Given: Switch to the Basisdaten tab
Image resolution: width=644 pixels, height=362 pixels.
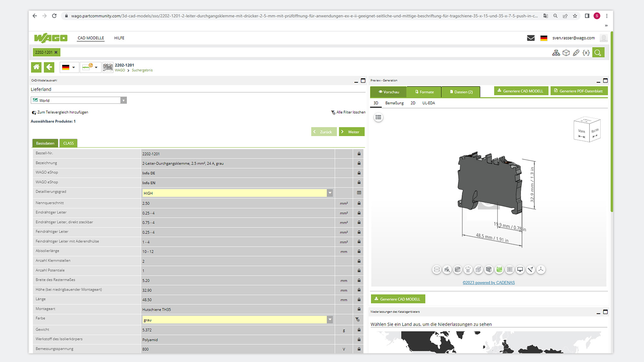Looking at the screenshot, I should click(45, 143).
